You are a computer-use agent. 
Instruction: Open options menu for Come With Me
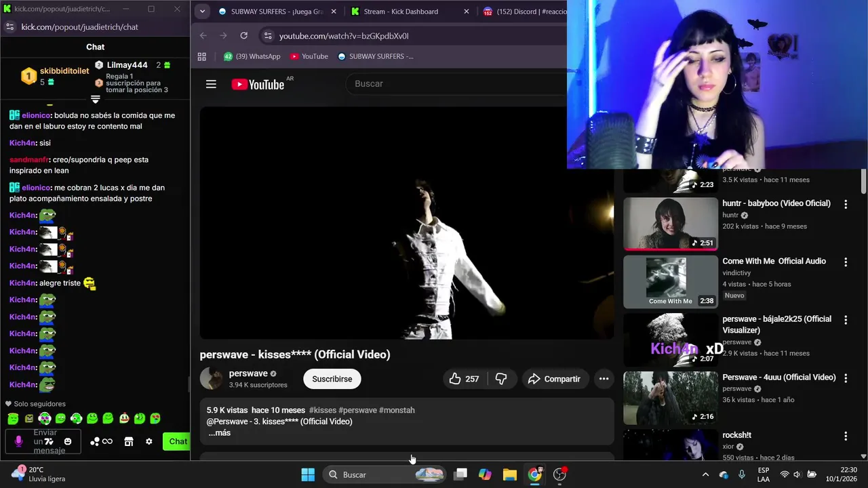[846, 262]
